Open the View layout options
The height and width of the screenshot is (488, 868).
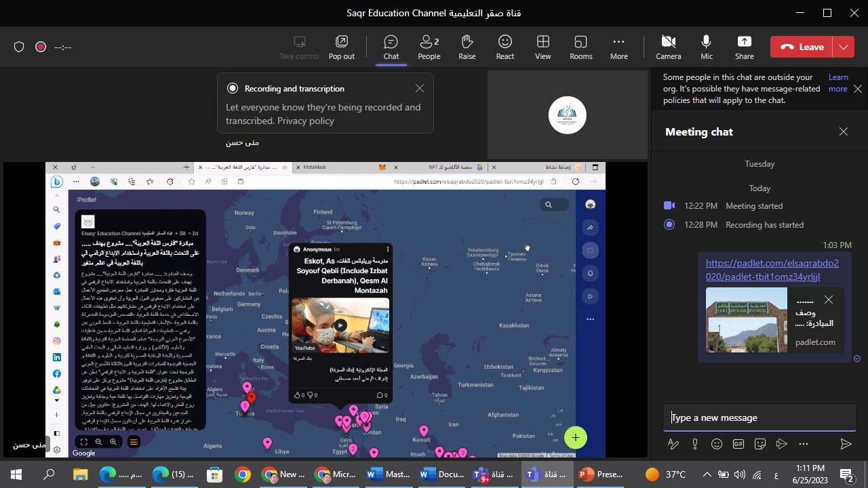543,47
